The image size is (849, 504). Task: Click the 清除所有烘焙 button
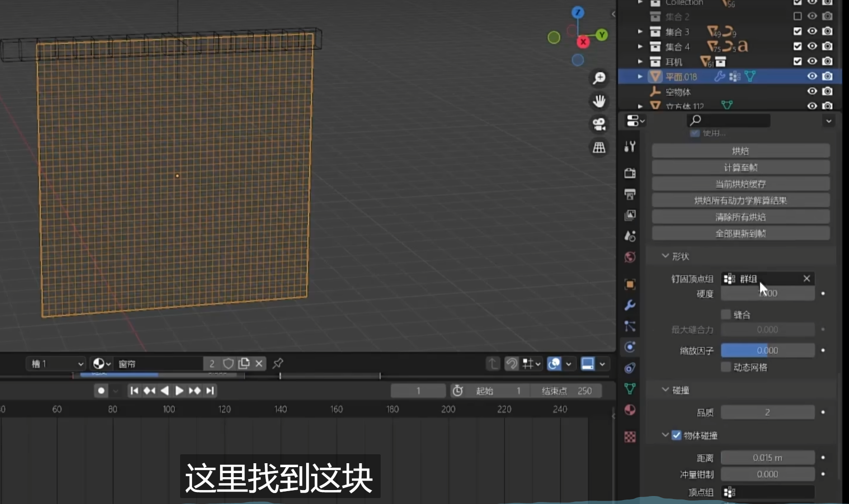coord(741,217)
